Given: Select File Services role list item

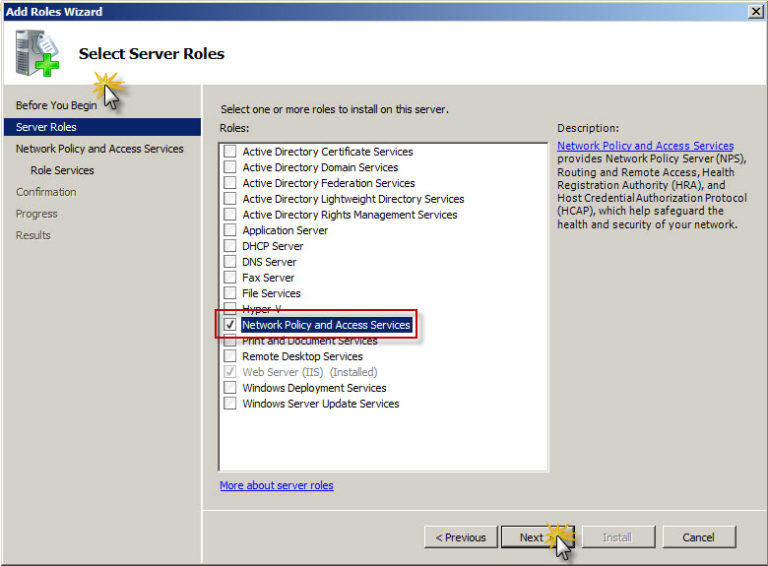Looking at the screenshot, I should pyautogui.click(x=271, y=293).
